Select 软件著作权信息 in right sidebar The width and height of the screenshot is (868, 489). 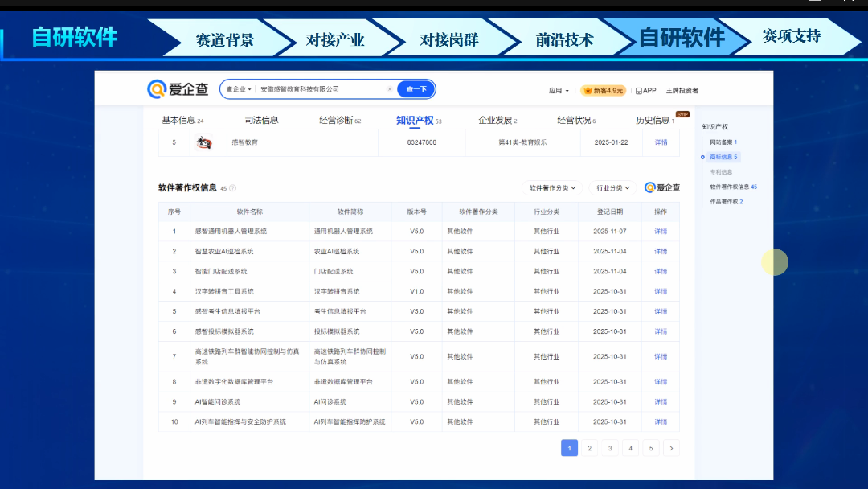733,187
